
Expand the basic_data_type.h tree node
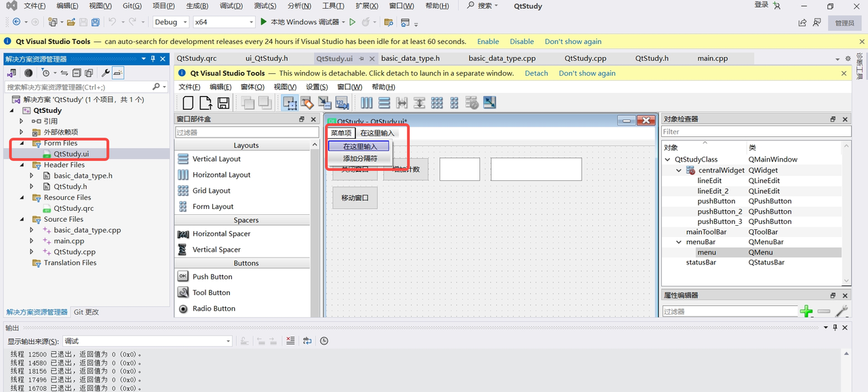(32, 176)
